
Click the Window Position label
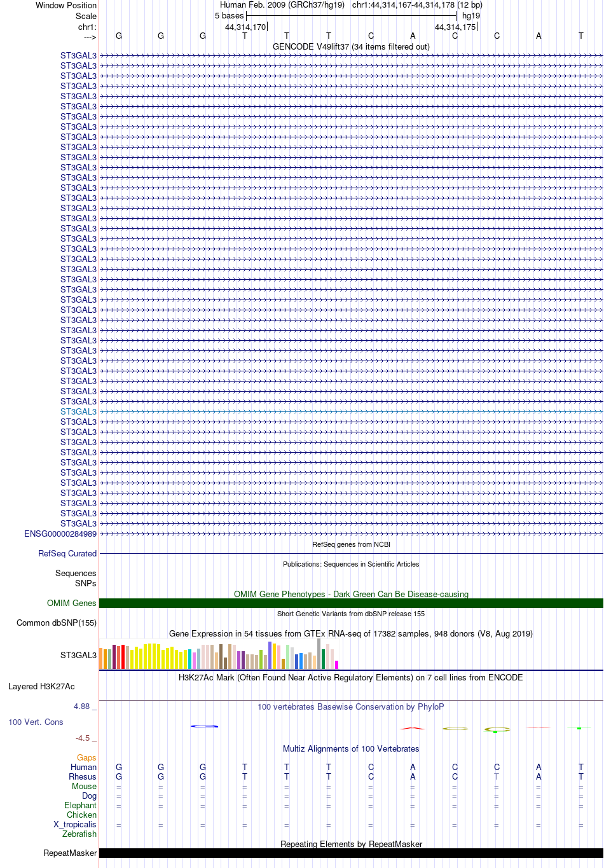66,5
